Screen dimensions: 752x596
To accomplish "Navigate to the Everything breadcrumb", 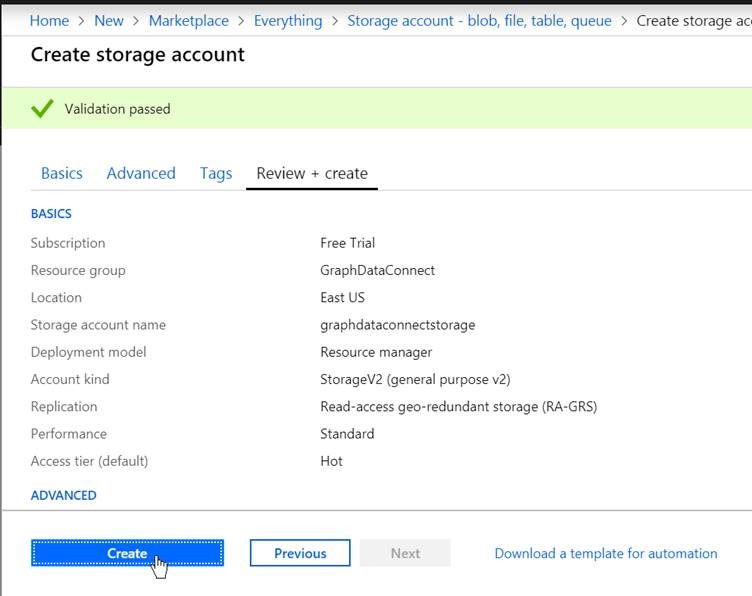I will 288,21.
